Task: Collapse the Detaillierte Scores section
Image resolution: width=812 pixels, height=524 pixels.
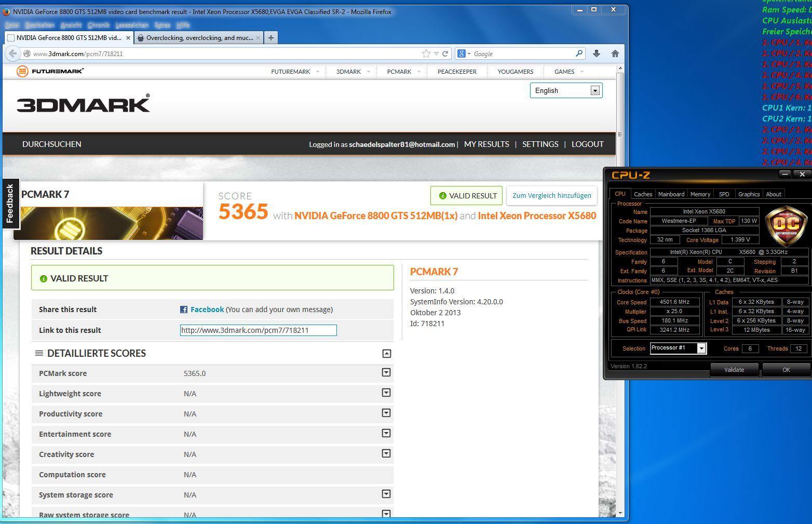Action: [386, 354]
